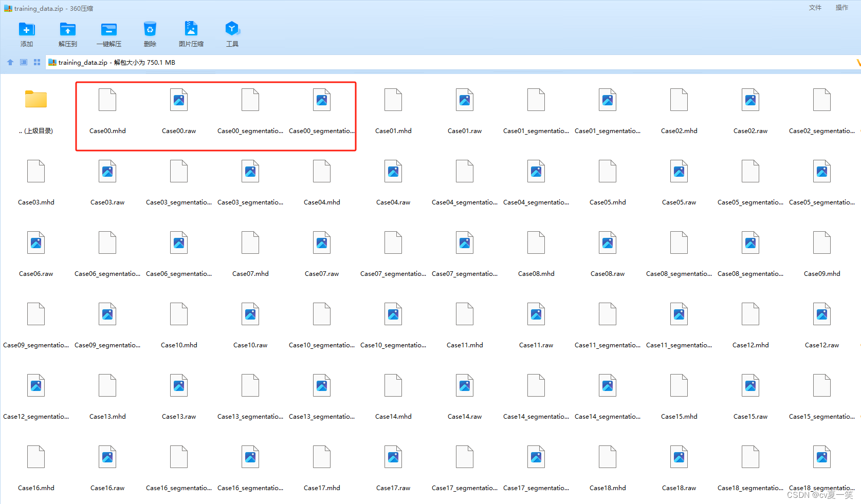Image resolution: width=861 pixels, height=504 pixels.
Task: Select the Case10.raw file icon
Action: 250,314
